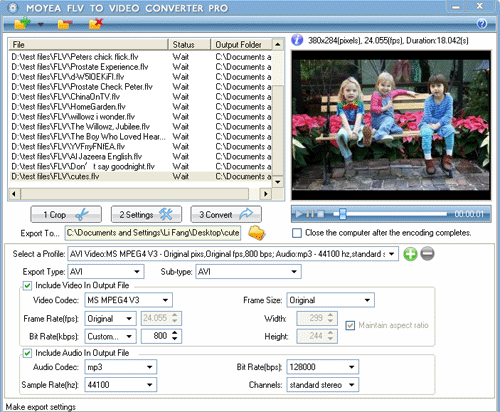Click the Output Folder column header
This screenshot has width=500, height=412.
[242, 44]
